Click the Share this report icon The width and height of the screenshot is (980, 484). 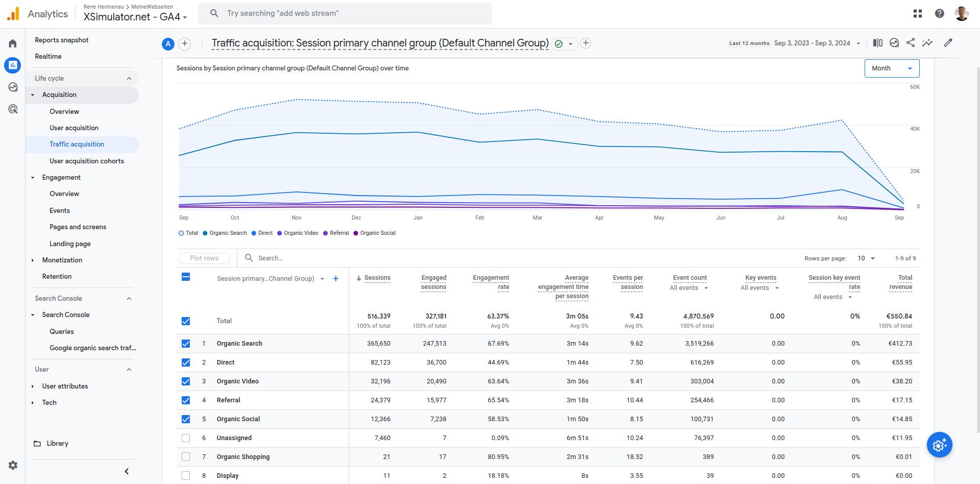point(911,43)
